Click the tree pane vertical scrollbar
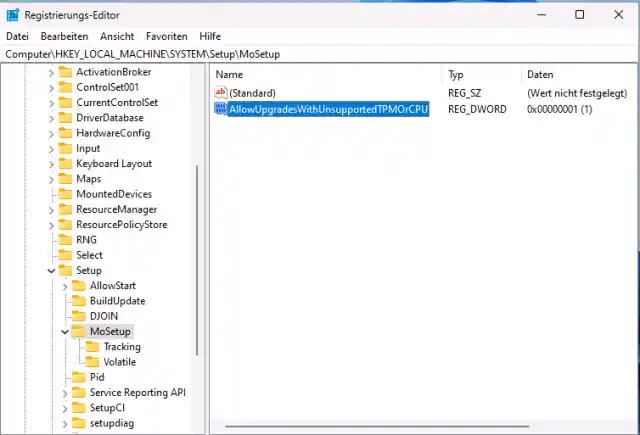Viewport: 640px width, 435px height. 197,260
